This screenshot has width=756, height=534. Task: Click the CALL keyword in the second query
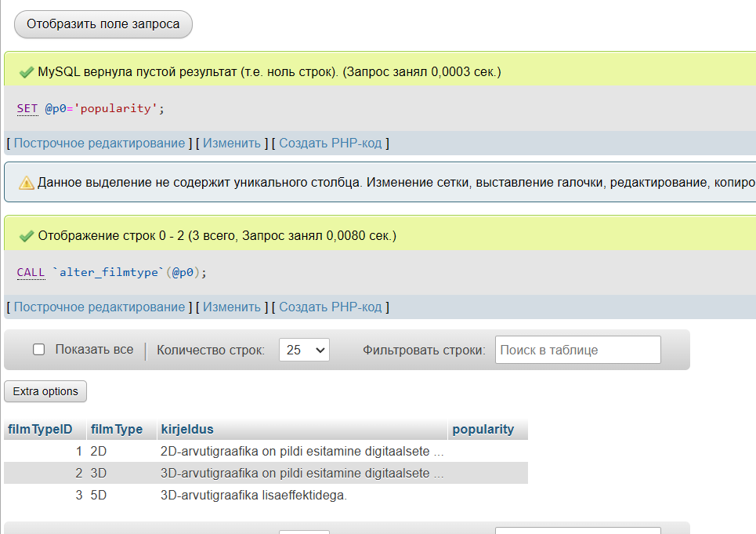click(31, 273)
